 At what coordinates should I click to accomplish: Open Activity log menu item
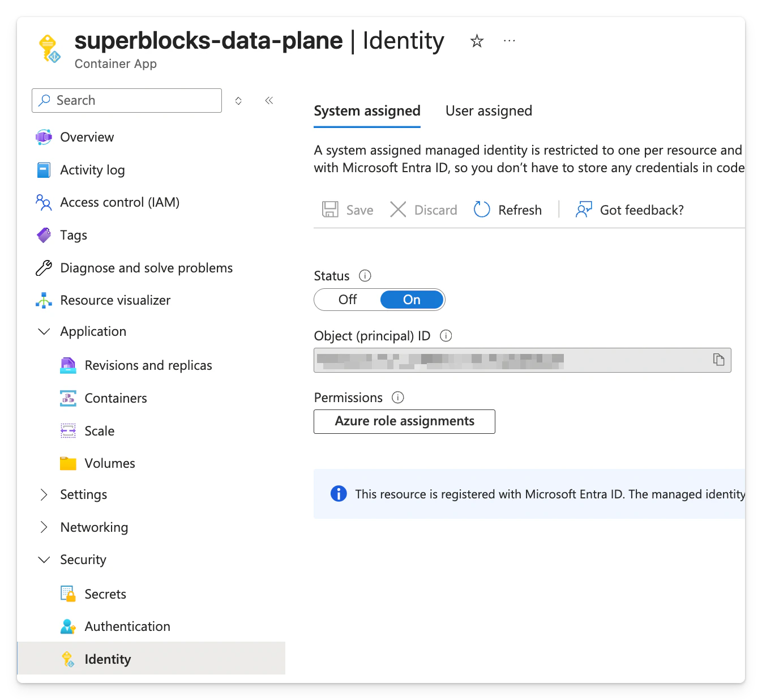click(92, 170)
